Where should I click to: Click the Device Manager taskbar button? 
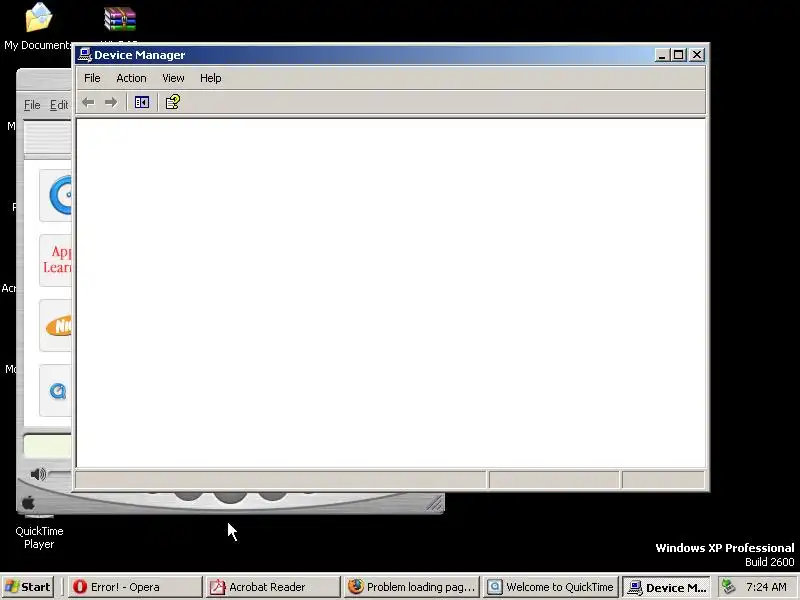(x=666, y=587)
